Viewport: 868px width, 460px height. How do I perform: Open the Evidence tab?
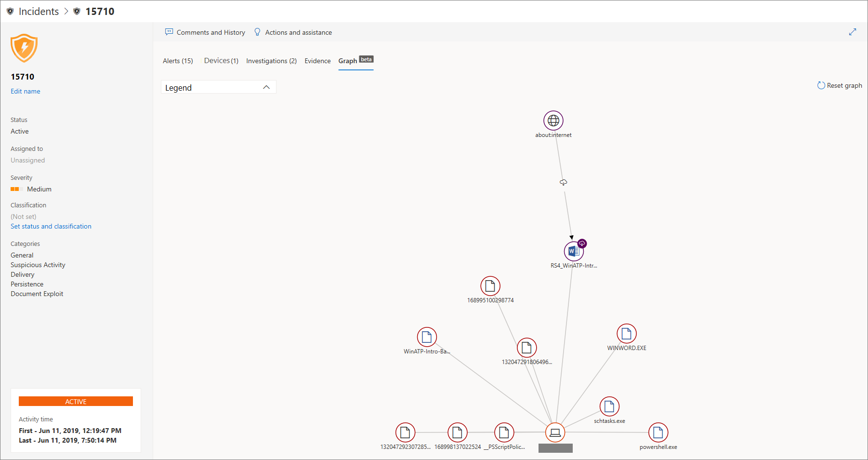click(x=317, y=61)
